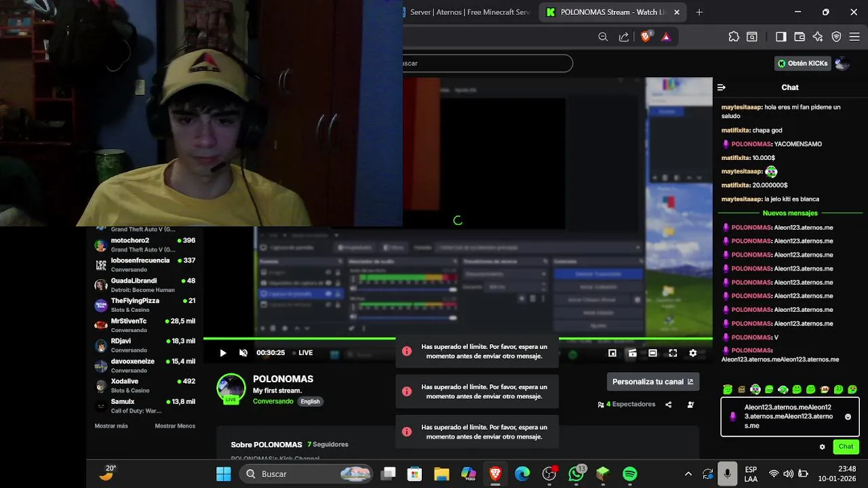Open browser hamburger main menu
868x488 pixels.
854,37
